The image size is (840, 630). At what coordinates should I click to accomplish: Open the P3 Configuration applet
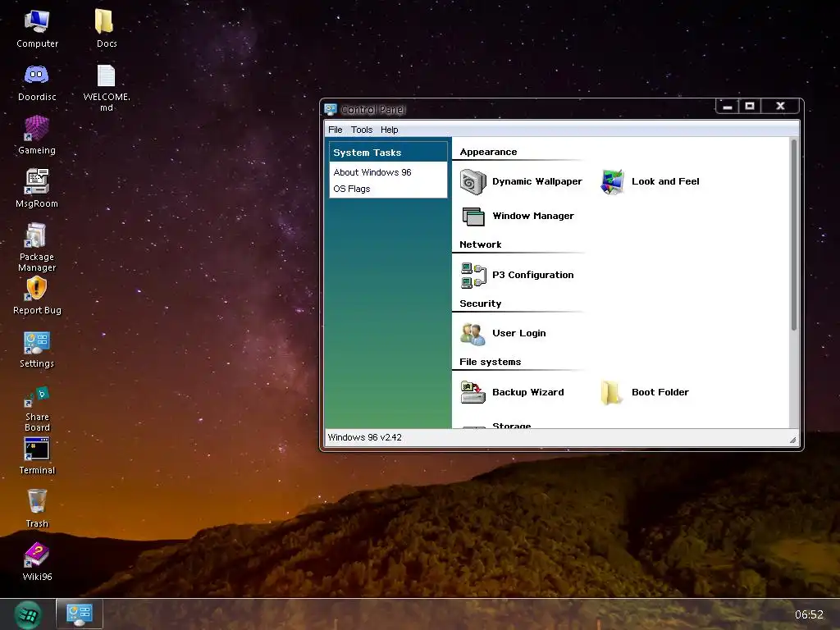coord(517,275)
